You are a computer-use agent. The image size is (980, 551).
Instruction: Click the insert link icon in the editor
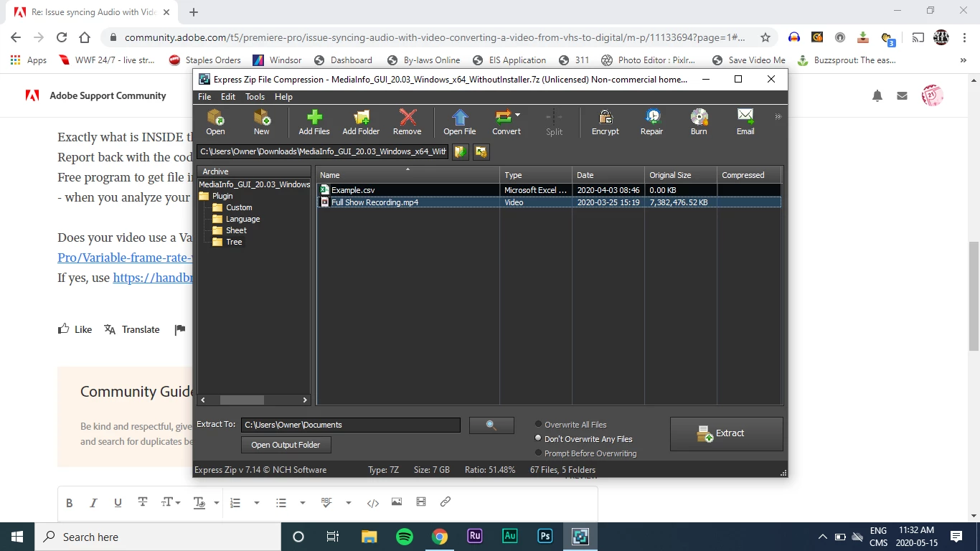tap(446, 502)
